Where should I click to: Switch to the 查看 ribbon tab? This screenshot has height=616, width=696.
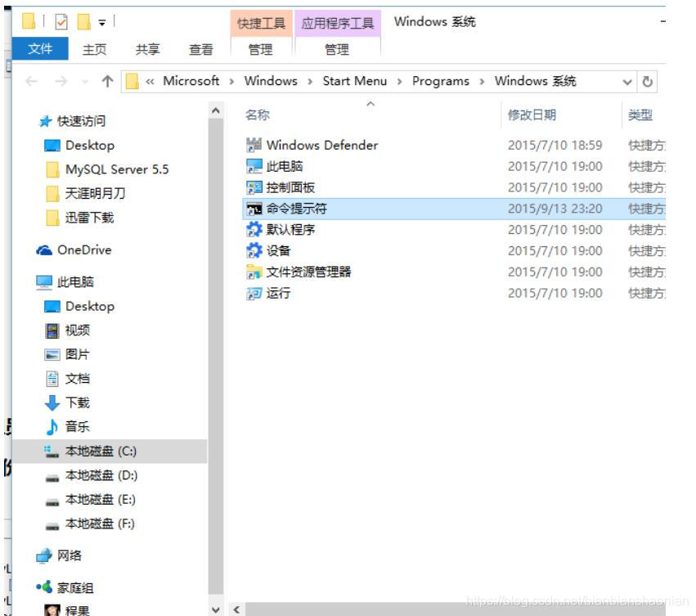(x=200, y=49)
